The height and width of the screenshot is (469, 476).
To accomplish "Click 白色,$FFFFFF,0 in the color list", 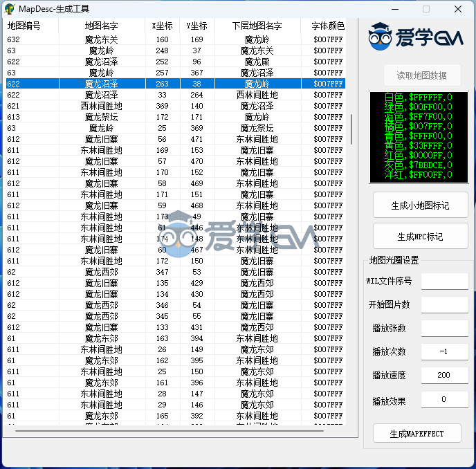I will pyautogui.click(x=419, y=97).
